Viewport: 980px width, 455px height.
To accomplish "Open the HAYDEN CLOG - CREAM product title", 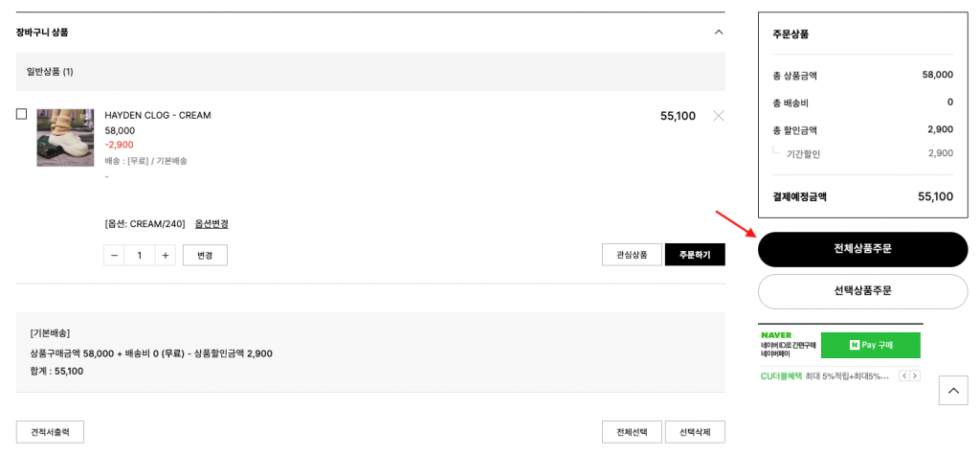I will coord(158,116).
